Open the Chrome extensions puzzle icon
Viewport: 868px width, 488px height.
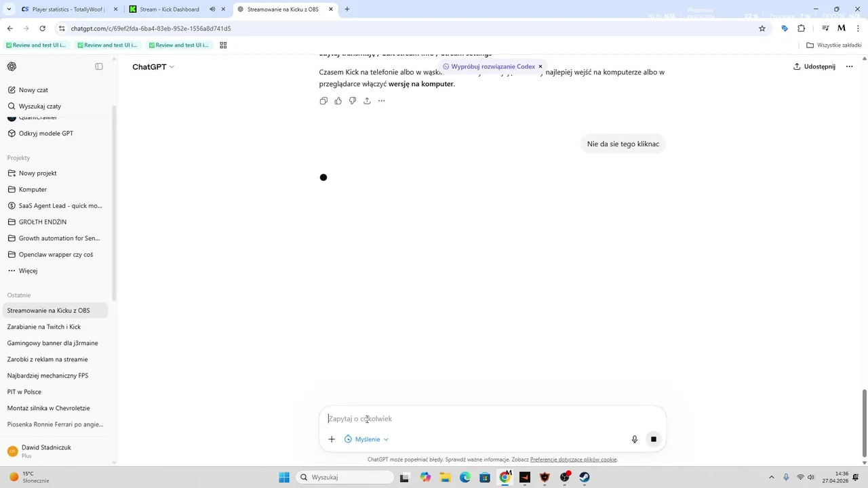click(x=802, y=28)
